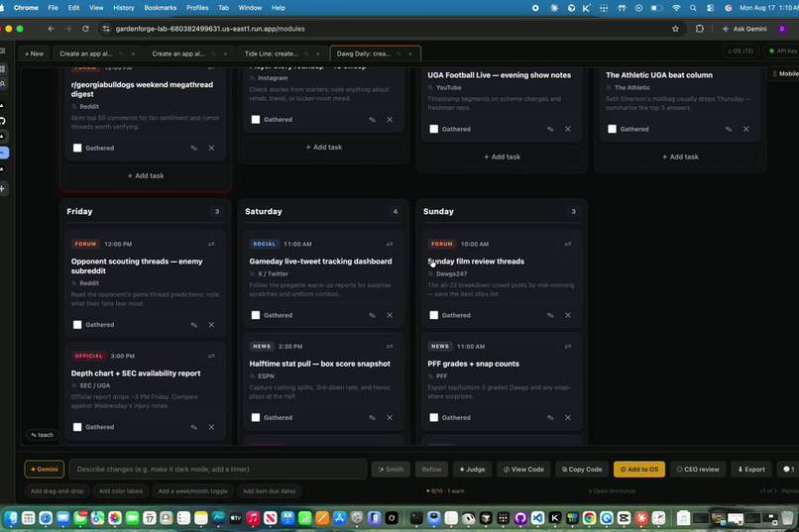The image size is (799, 532).
Task: Open View Code
Action: pyautogui.click(x=523, y=470)
